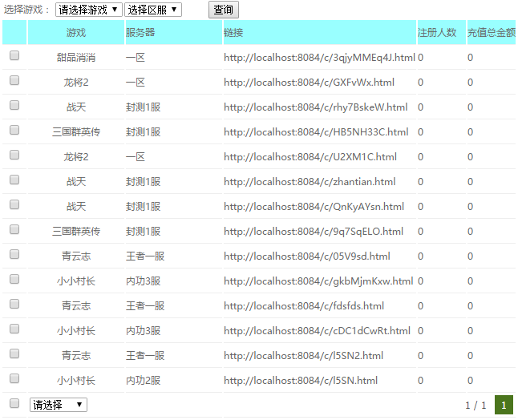The width and height of the screenshot is (518, 420).
Task: Check the 9q7SqELO.html row checkbox
Action: 14,229
